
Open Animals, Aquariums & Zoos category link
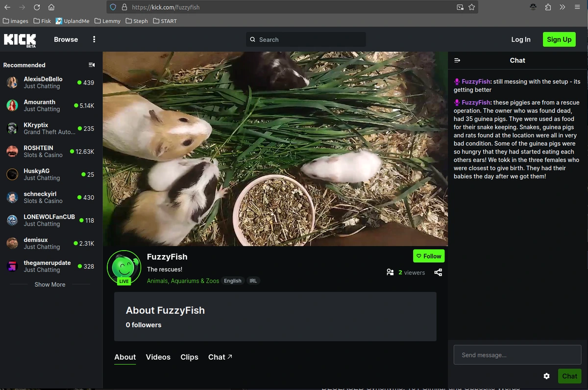pos(183,281)
